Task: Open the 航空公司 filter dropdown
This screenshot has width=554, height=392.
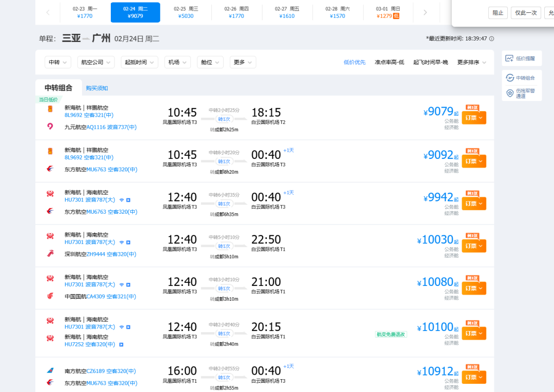Action: (96, 62)
